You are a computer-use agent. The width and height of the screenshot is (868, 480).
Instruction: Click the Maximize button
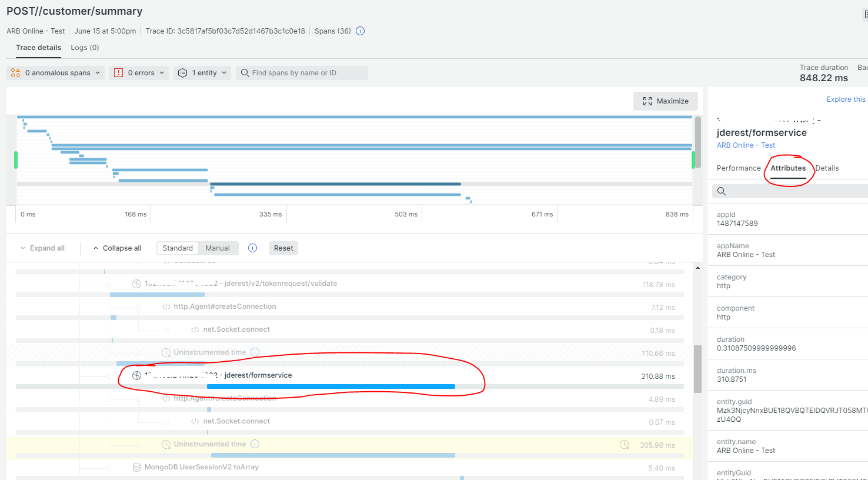click(x=666, y=101)
